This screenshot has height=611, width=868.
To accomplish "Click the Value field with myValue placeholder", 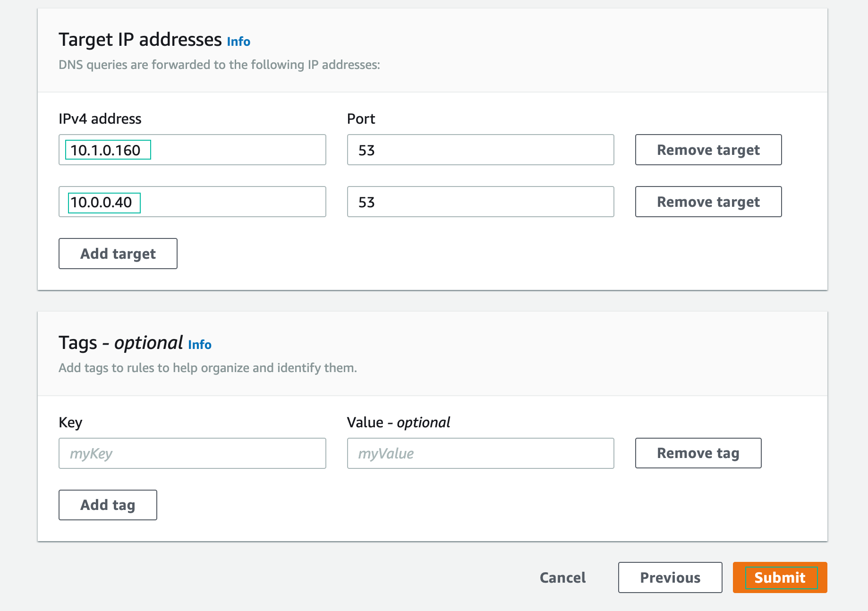I will [480, 453].
